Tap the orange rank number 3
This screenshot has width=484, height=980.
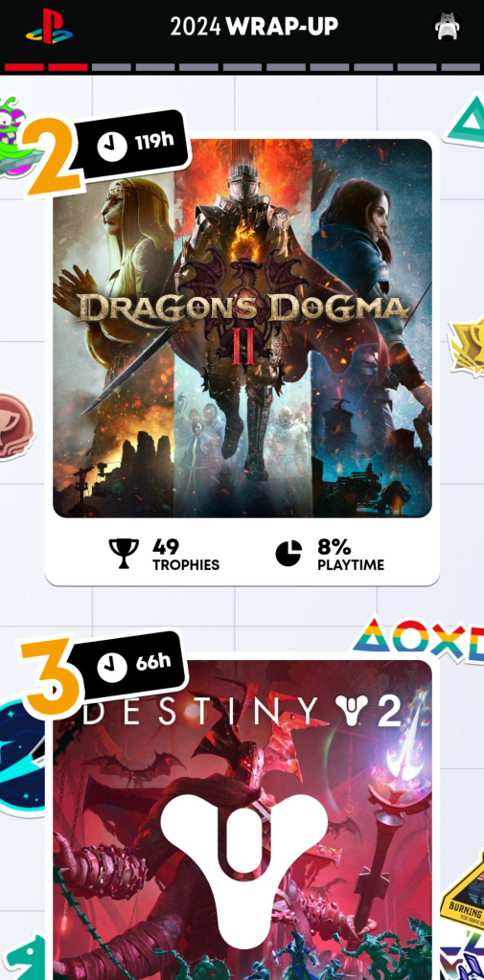(x=50, y=677)
